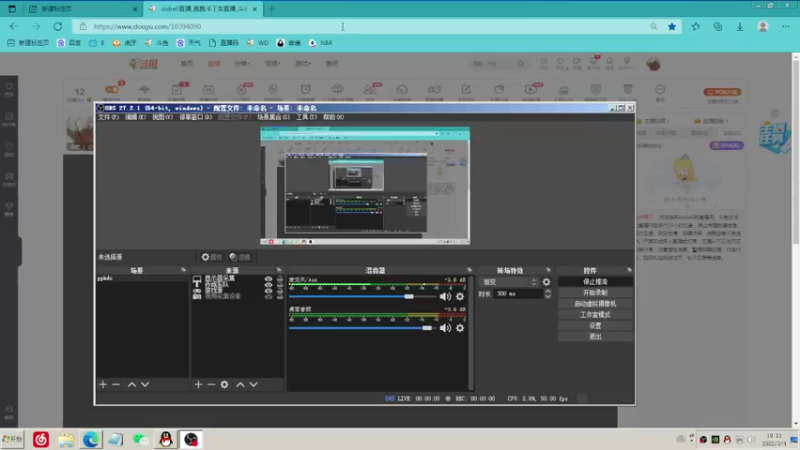Pop out the Sources dock panel
Screen dimensions: 800x450
pyautogui.click(x=279, y=270)
